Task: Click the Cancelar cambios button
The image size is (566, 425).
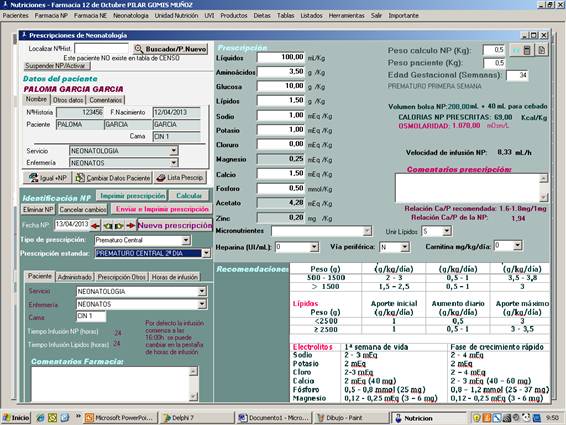Action: 83,209
